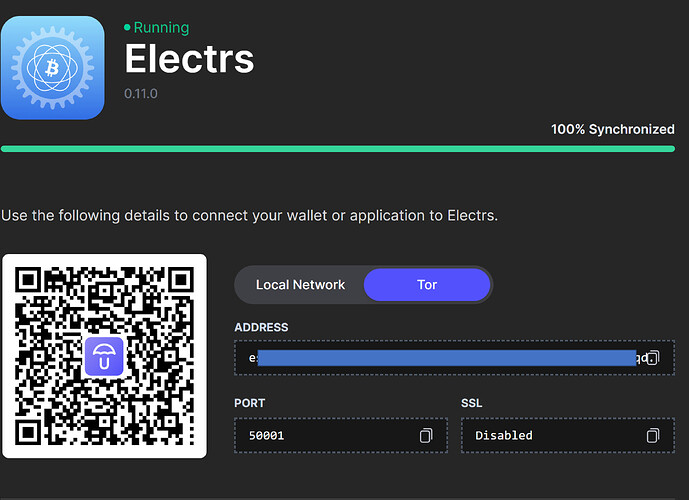Click the port field showing 50001

[x=320, y=435]
